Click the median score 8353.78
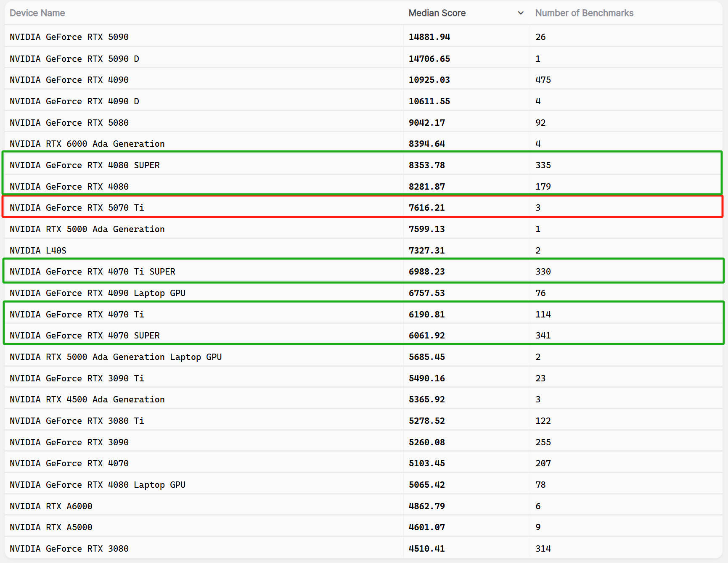Screen dimensions: 728x563 (x=427, y=165)
